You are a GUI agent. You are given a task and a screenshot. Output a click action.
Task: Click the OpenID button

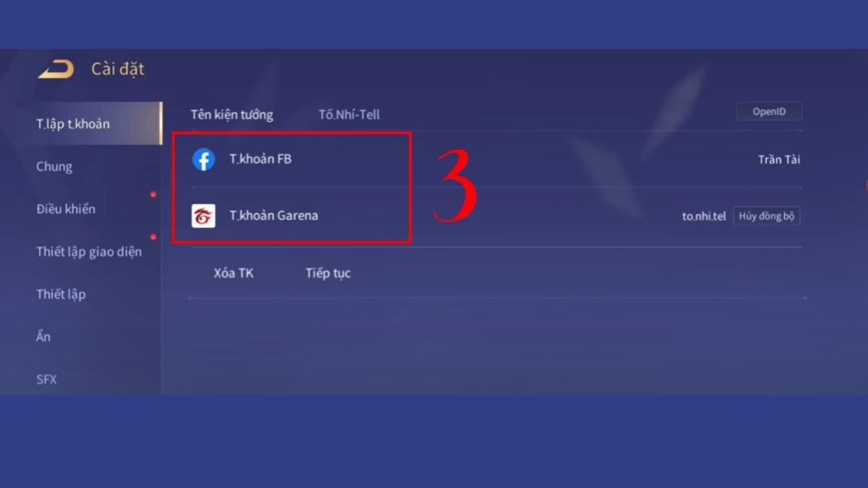tap(769, 112)
